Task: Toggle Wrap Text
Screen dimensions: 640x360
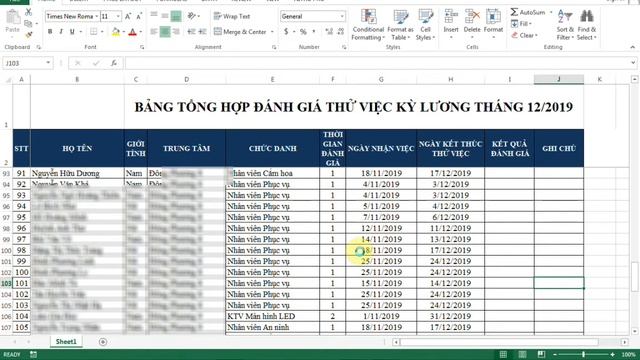Action: pyautogui.click(x=231, y=16)
